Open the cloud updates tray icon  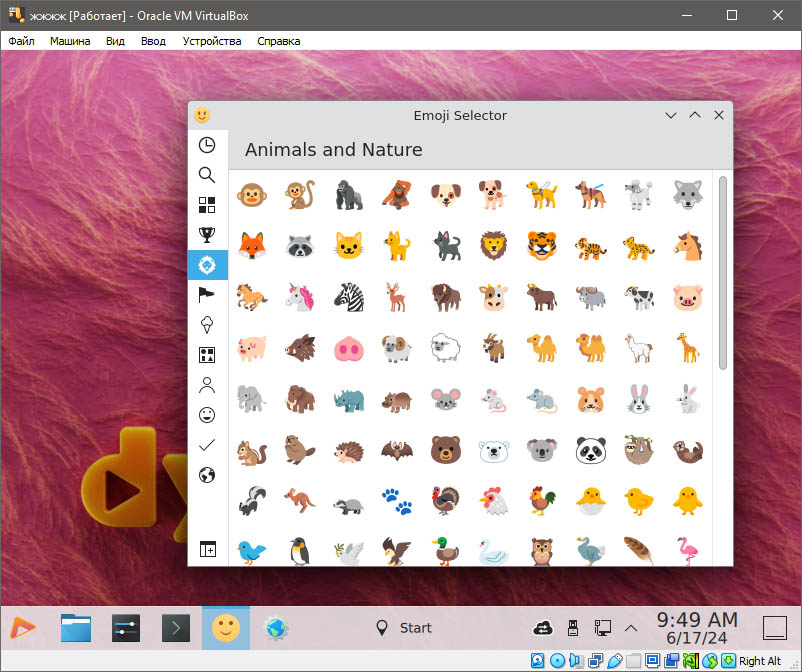tap(543, 628)
